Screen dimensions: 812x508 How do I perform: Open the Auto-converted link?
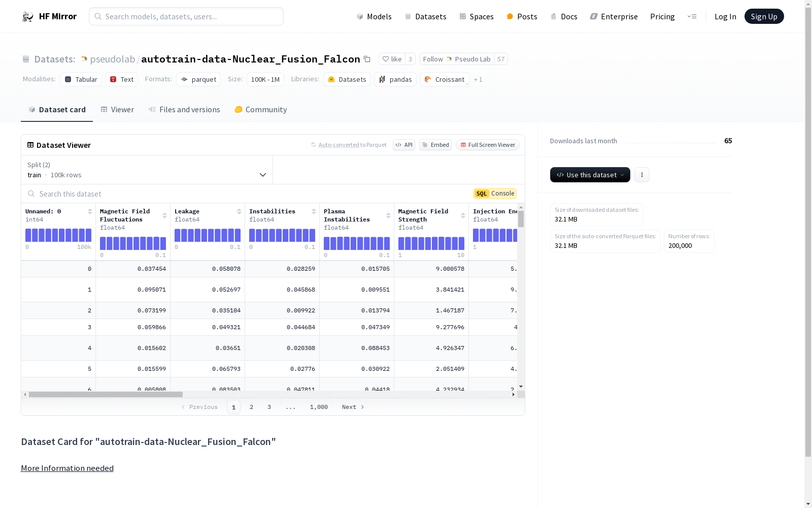pyautogui.click(x=339, y=145)
